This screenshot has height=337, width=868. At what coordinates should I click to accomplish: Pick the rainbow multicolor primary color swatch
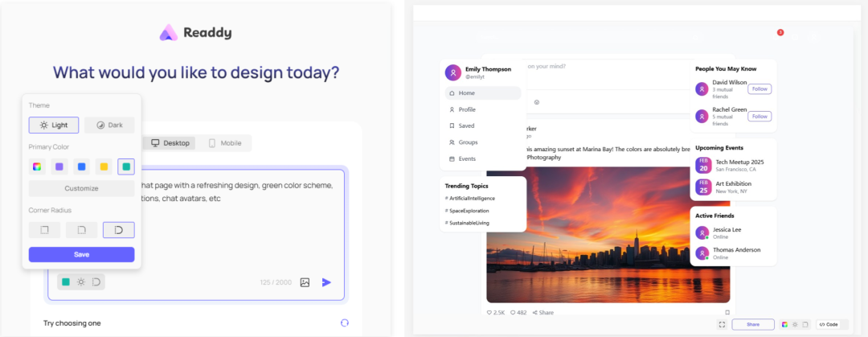tap(37, 166)
